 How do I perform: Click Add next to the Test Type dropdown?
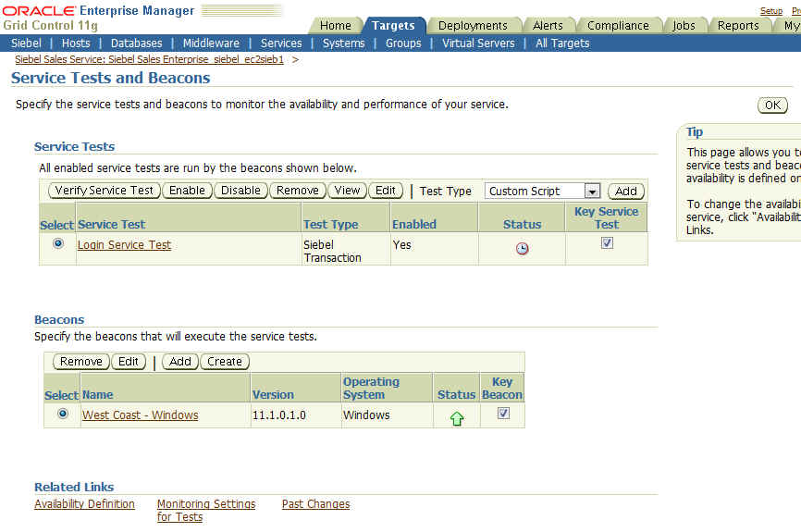point(626,192)
